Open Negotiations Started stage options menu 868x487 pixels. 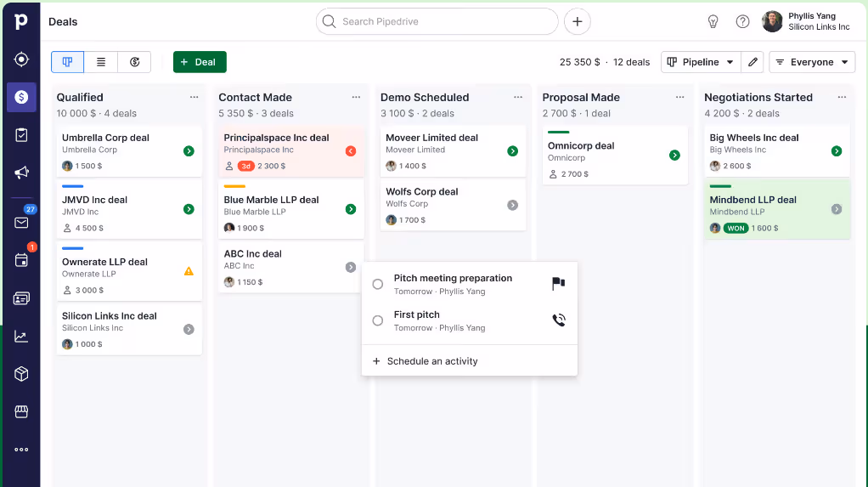click(842, 97)
